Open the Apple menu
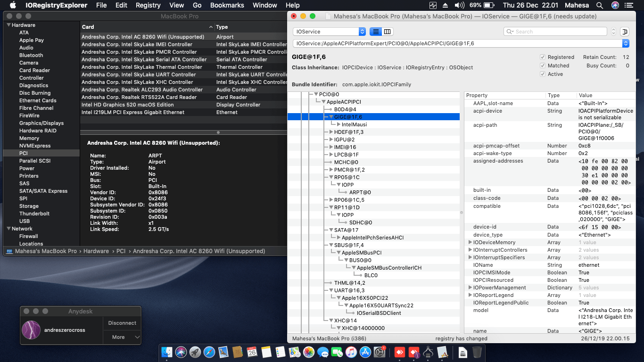644x362 pixels. (13, 5)
